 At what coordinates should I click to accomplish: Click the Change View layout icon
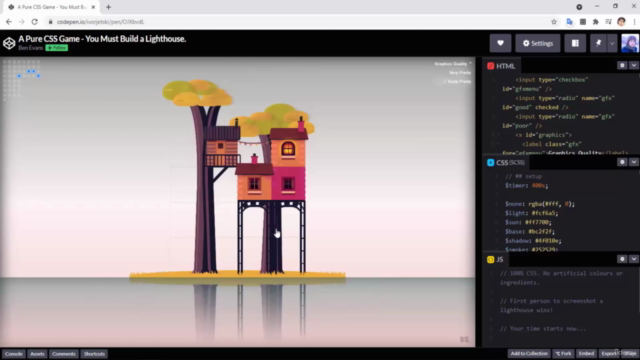575,43
